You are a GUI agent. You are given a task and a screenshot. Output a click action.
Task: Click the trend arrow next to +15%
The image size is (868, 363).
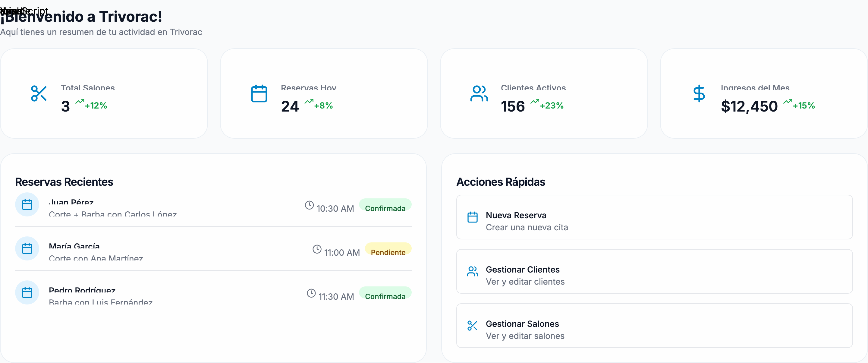788,101
